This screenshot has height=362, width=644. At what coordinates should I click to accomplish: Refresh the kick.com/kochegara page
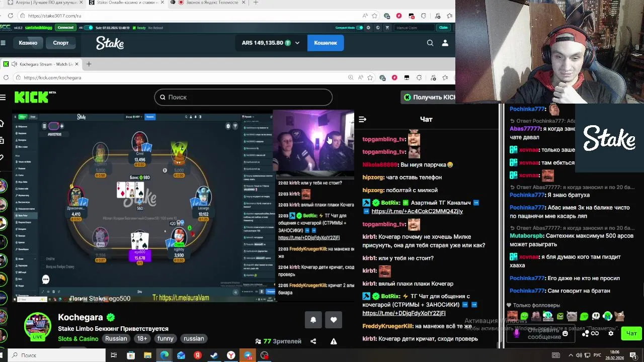tap(6, 77)
